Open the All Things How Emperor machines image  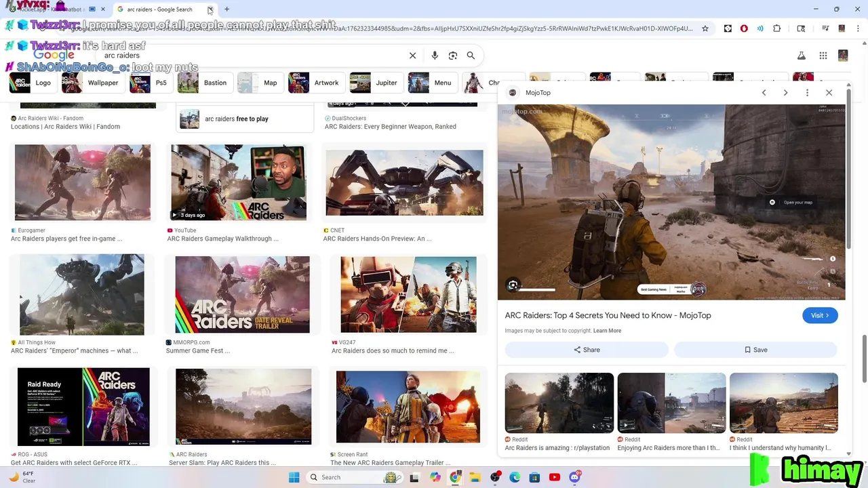coord(82,295)
